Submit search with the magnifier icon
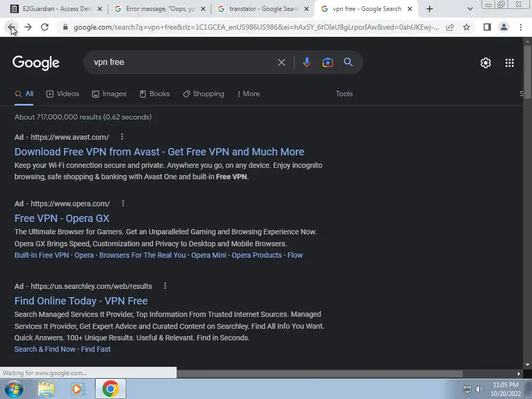 pyautogui.click(x=348, y=62)
